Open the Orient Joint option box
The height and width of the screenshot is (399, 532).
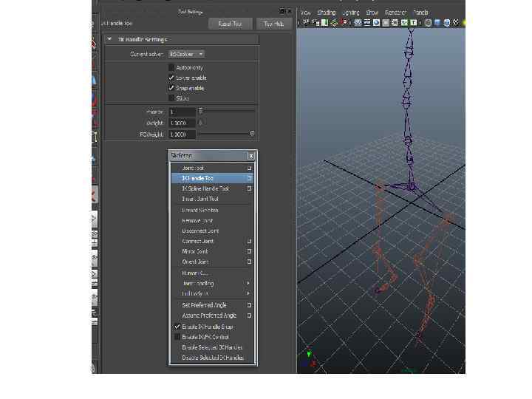(x=250, y=262)
